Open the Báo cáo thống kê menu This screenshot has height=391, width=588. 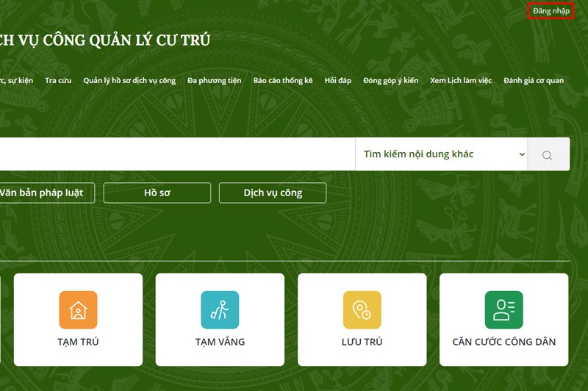[283, 81]
